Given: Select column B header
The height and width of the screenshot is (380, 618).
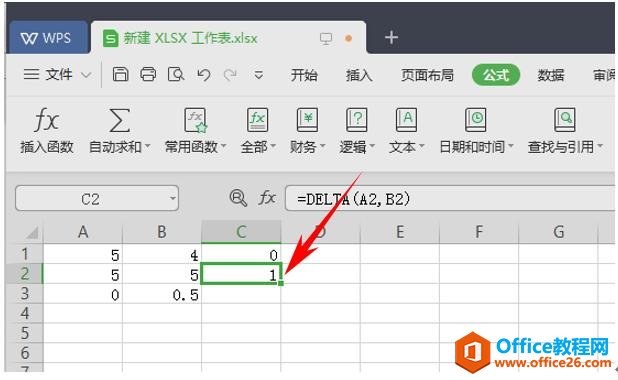Looking at the screenshot, I should [162, 232].
